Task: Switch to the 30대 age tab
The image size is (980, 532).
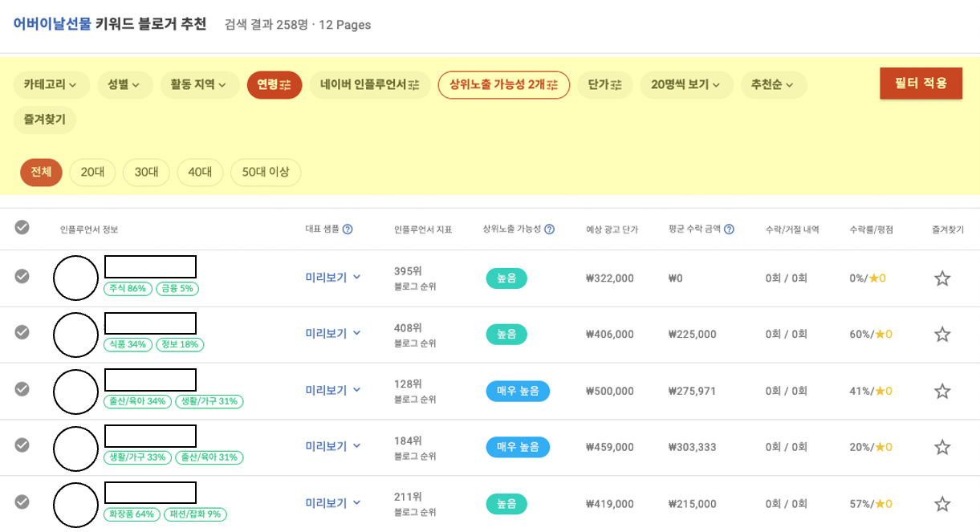Action: pyautogui.click(x=145, y=172)
